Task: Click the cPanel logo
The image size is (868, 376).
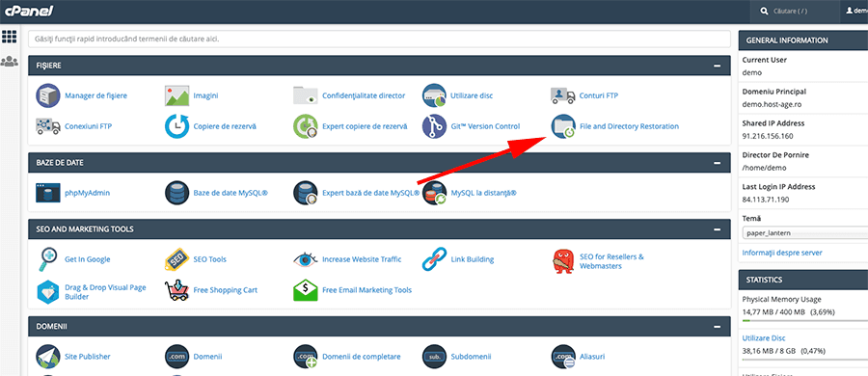Action: (29, 11)
